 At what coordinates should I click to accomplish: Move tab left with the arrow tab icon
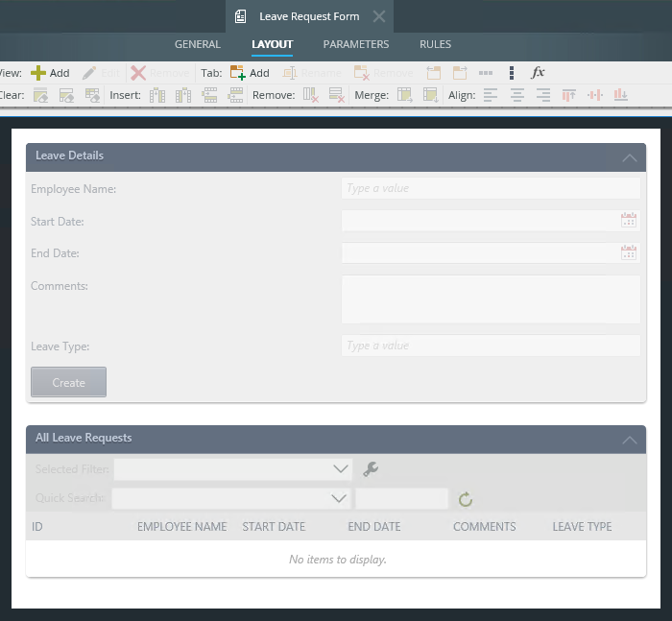(x=434, y=73)
